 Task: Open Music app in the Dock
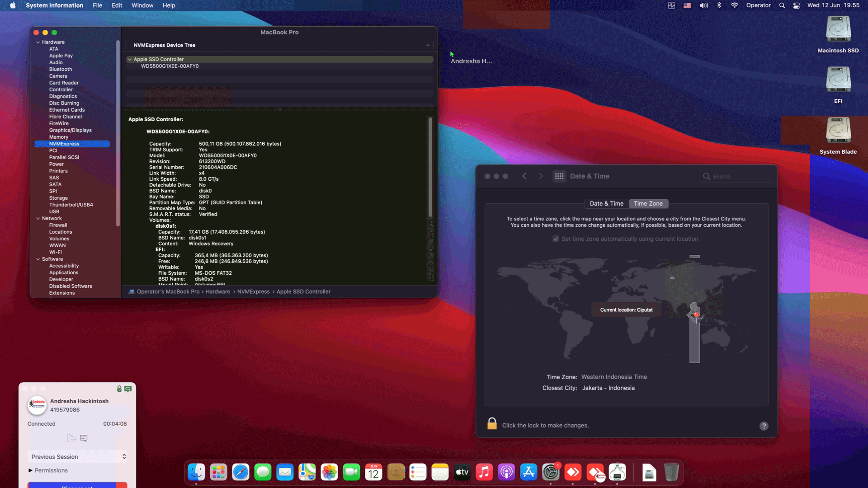tap(484, 473)
